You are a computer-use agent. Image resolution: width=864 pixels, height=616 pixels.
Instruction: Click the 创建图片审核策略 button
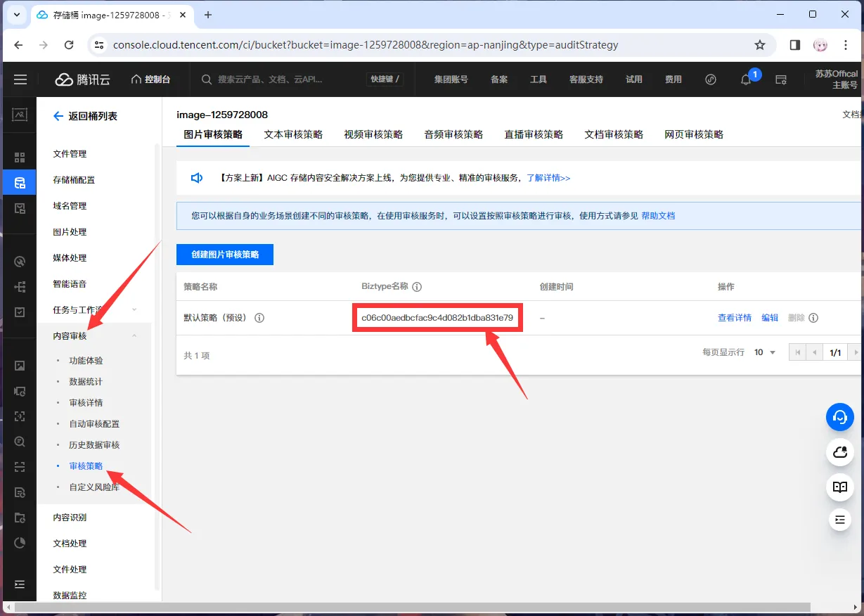[225, 255]
